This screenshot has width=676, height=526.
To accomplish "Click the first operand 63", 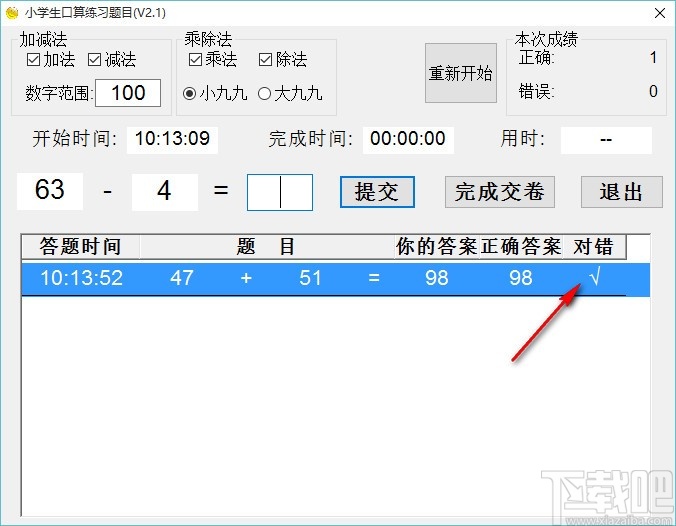I will coord(50,191).
